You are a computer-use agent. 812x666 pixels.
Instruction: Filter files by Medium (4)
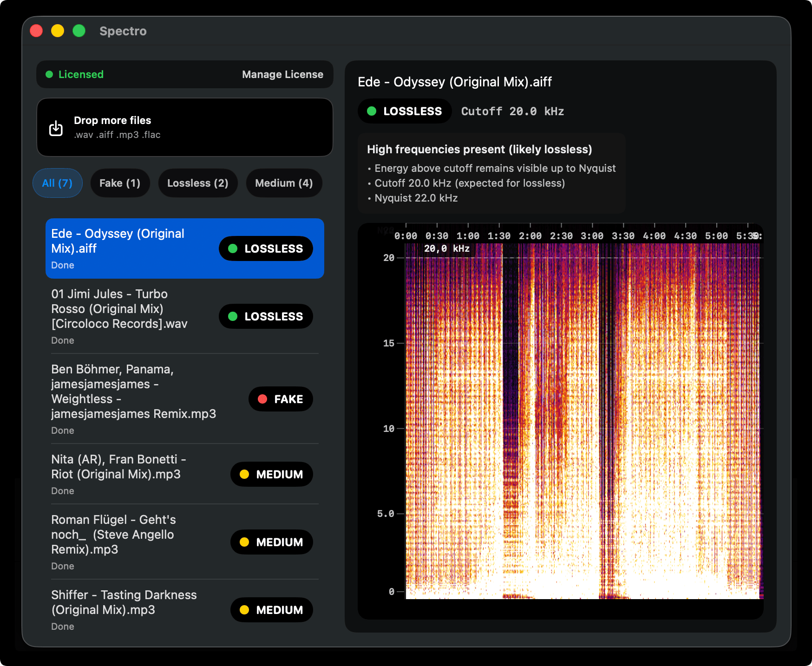(x=284, y=183)
